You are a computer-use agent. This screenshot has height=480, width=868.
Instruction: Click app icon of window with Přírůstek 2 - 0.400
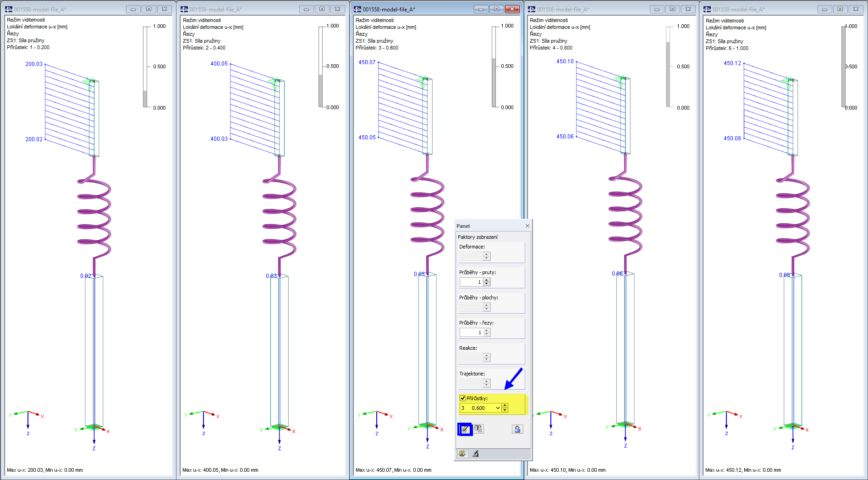pyautogui.click(x=184, y=9)
